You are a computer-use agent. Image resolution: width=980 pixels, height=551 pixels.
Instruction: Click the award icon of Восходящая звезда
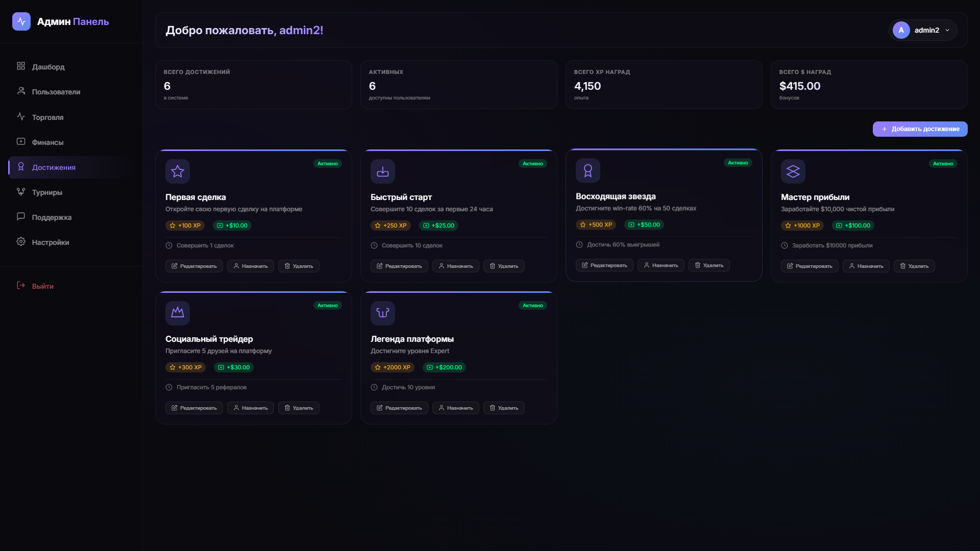pyautogui.click(x=588, y=170)
